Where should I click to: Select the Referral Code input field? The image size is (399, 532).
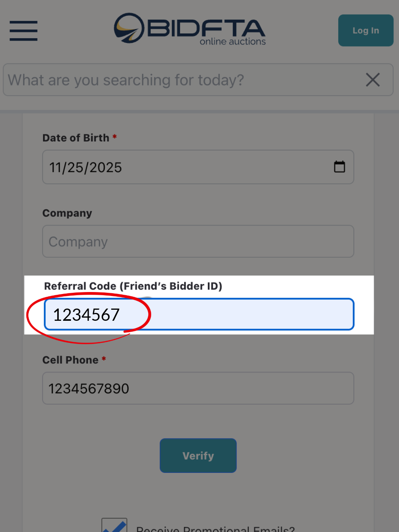click(x=237, y=314)
